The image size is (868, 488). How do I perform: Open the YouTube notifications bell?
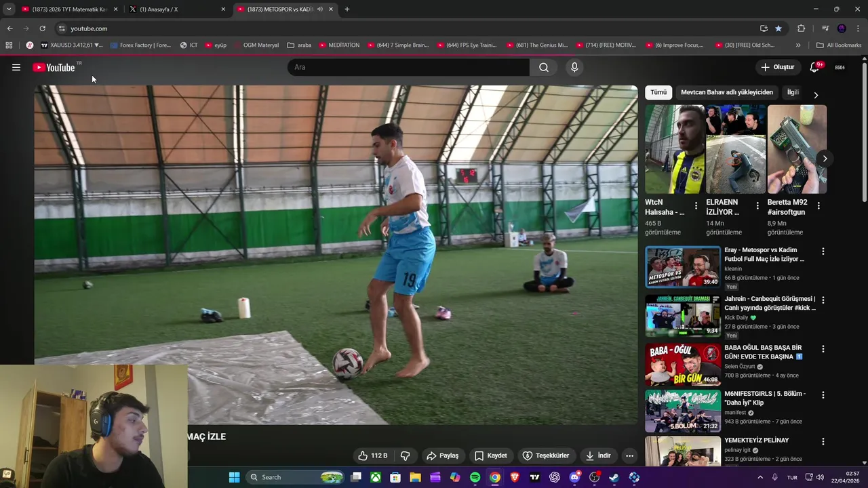[815, 67]
